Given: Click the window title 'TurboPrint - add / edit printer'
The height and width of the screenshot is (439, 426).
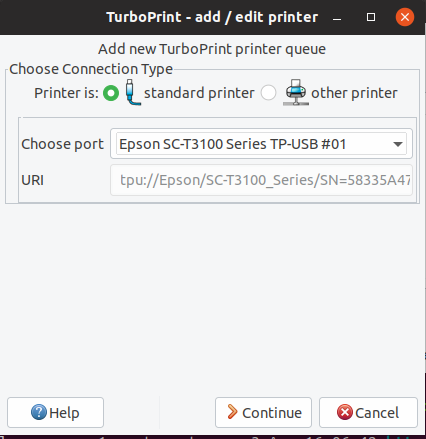Looking at the screenshot, I should 212,17.
